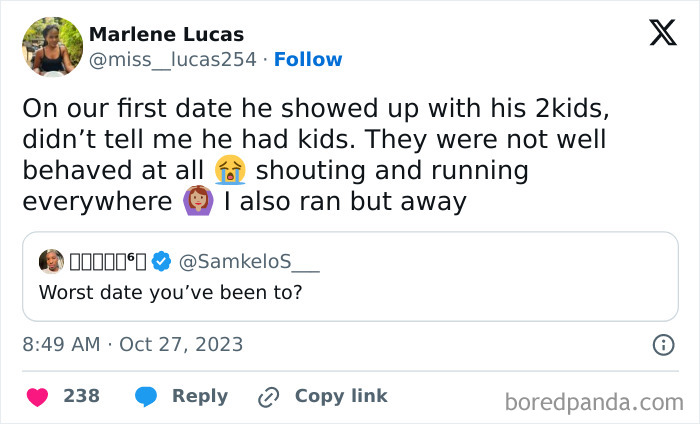Click the Reply label
700x424 pixels.
200,396
